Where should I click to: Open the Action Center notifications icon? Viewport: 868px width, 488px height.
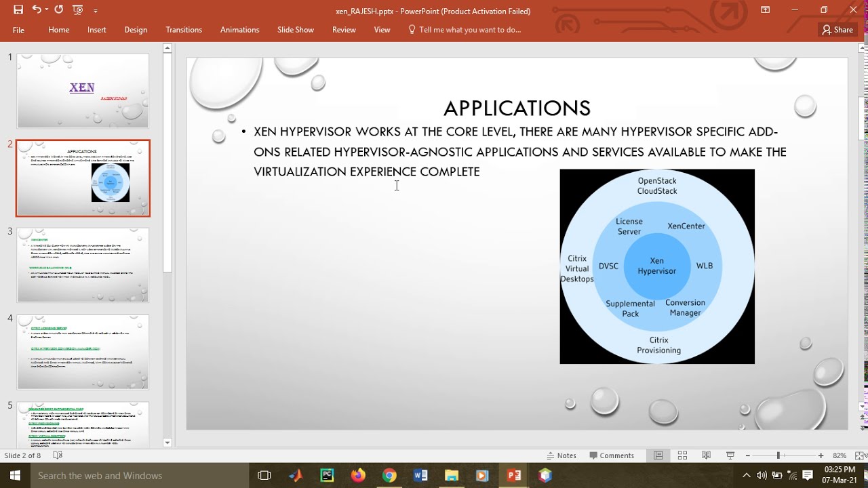(808, 476)
